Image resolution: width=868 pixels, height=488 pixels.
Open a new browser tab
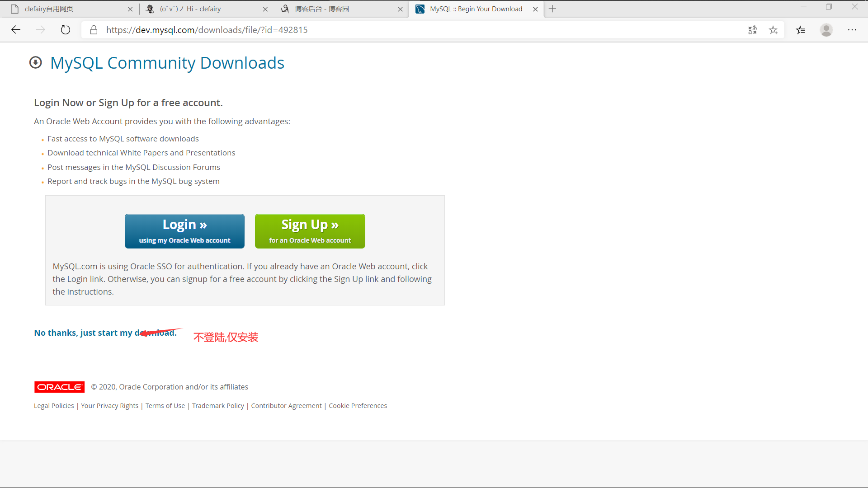[x=552, y=9]
